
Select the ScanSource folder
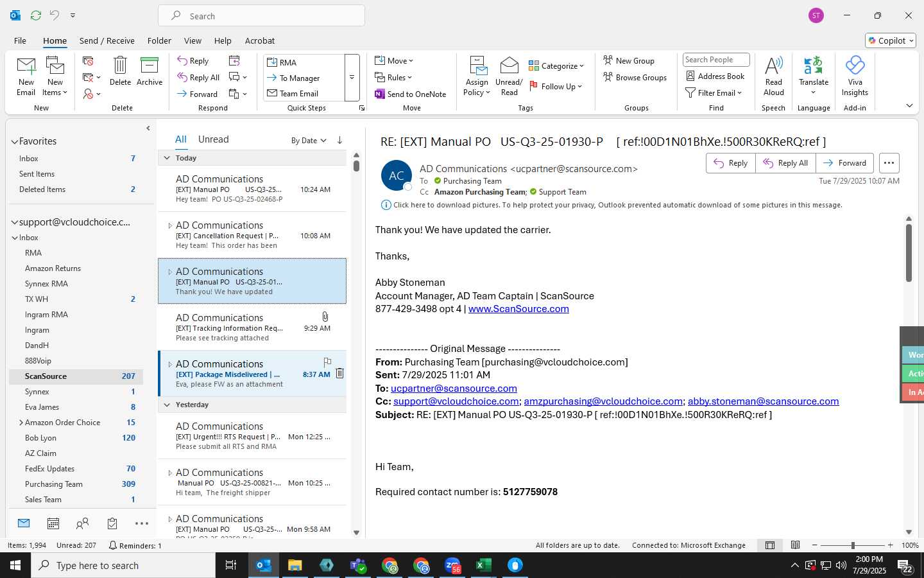click(76, 376)
